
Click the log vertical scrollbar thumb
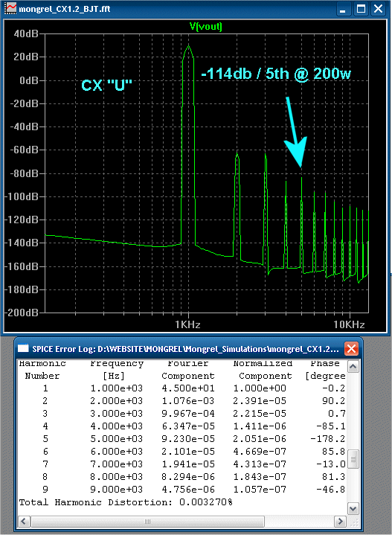pos(353,459)
